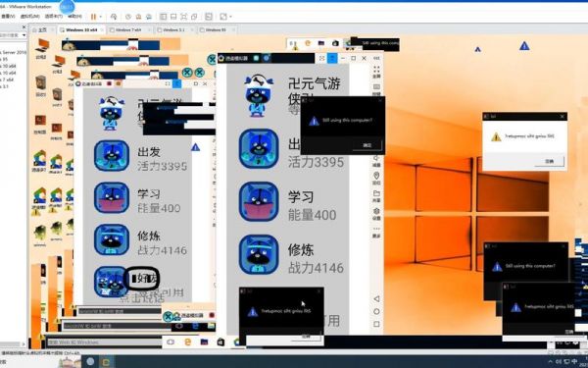The height and width of the screenshot is (368, 588).
Task: Click the Android home circle button
Action: (376, 311)
